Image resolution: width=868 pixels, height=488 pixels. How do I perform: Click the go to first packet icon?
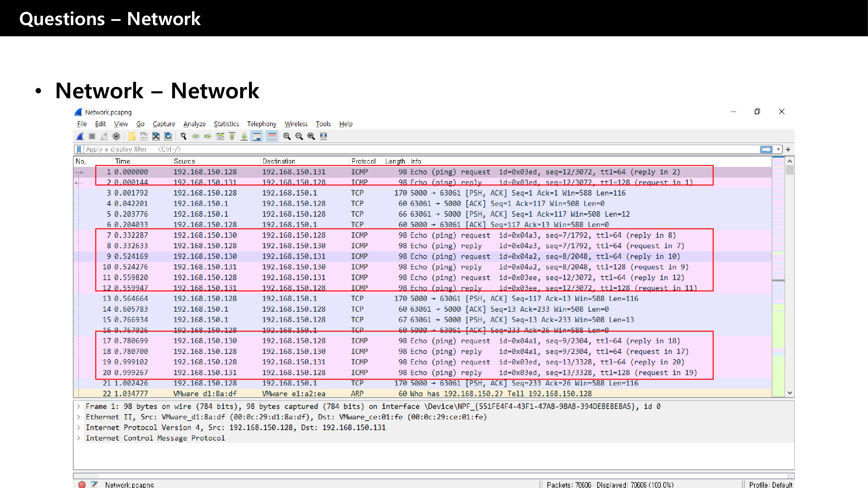tap(232, 136)
